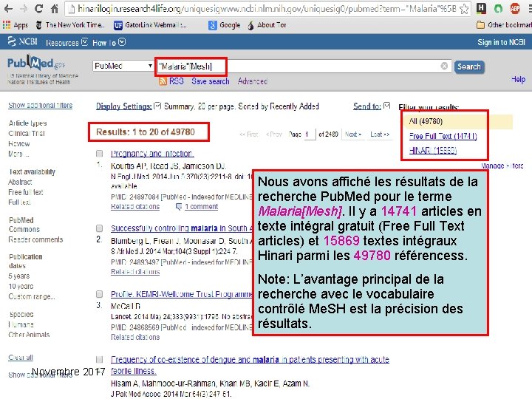Check the KEMRI-Wellcome Trust result box
Image resolution: width=532 pixels, height=399 pixels.
pos(100,294)
